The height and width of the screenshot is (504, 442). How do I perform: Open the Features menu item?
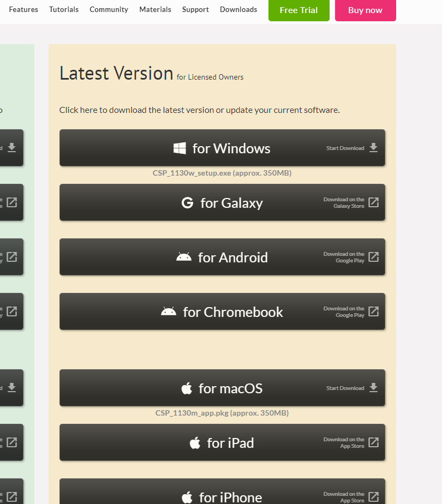click(x=23, y=10)
